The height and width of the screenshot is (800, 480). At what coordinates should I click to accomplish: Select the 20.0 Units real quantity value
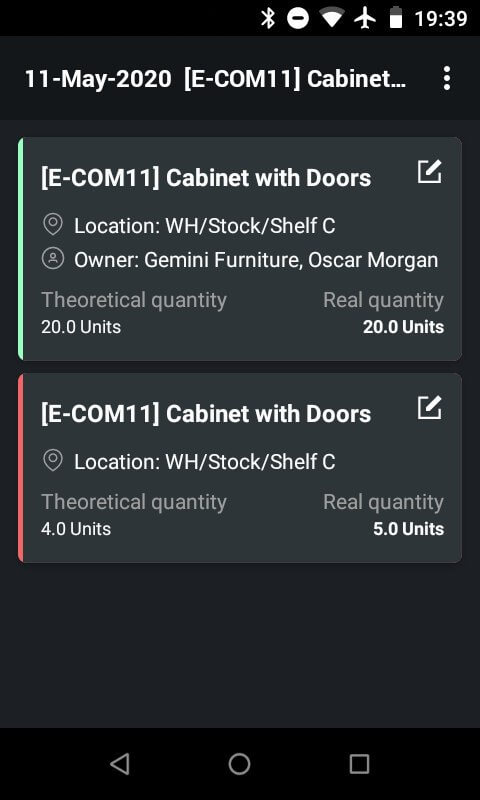403,327
